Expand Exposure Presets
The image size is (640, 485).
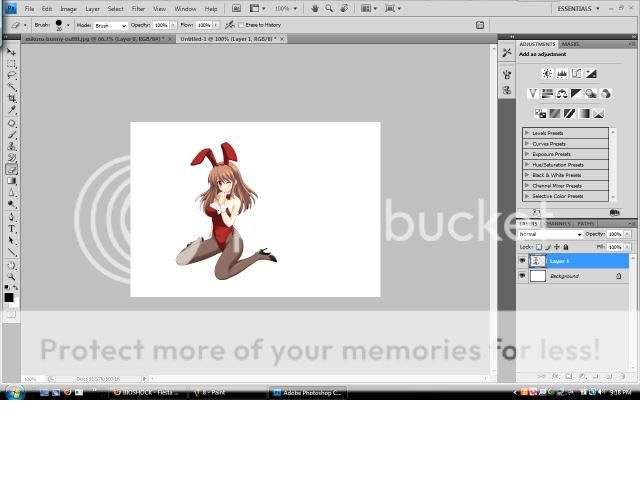click(527, 154)
